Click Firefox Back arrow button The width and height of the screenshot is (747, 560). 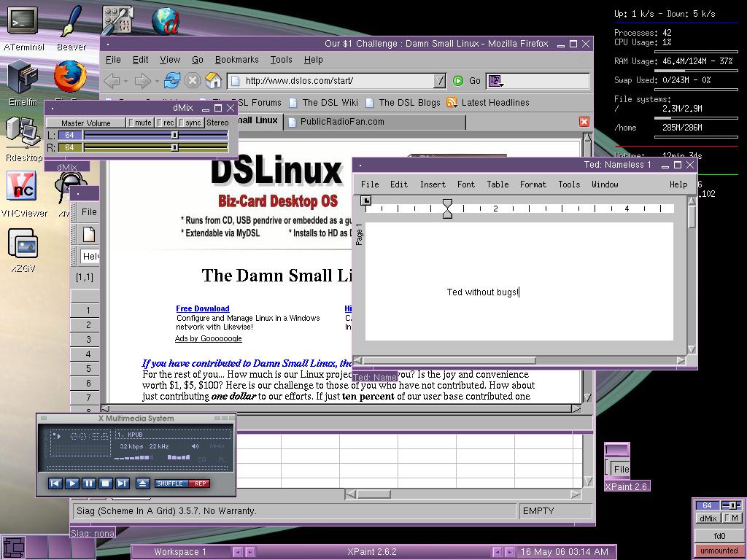pos(112,80)
